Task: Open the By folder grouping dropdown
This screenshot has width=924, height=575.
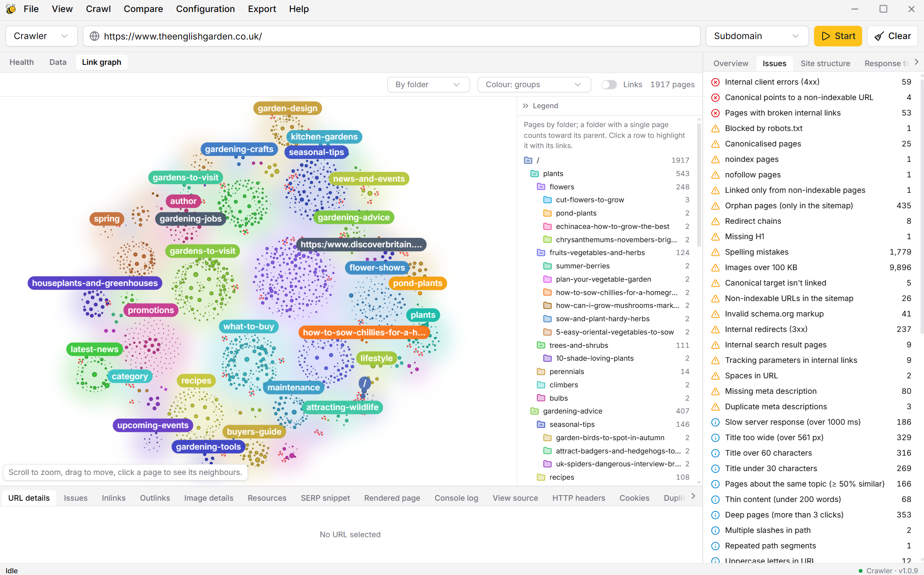Action: pos(428,85)
